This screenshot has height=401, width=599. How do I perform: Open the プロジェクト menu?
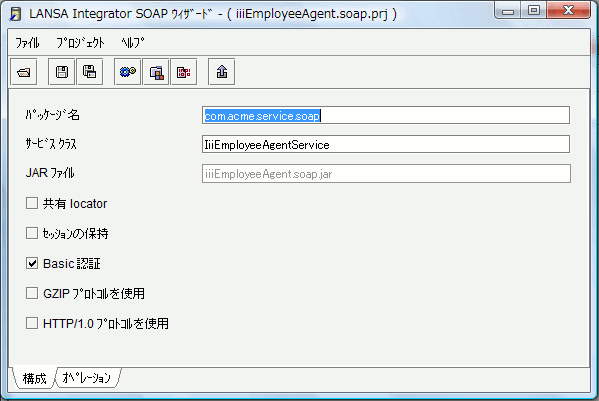(80, 42)
